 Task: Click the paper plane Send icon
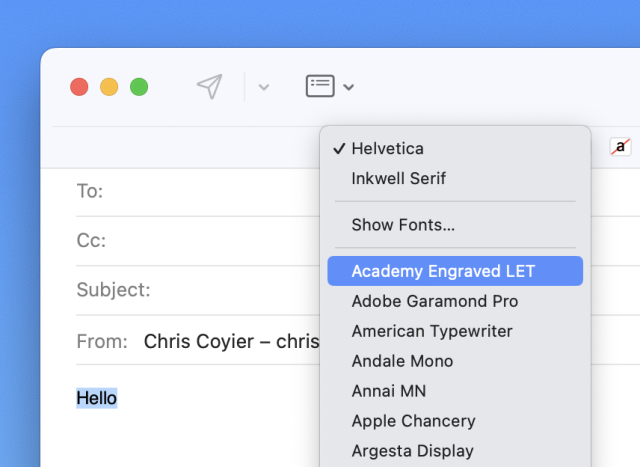[209, 87]
